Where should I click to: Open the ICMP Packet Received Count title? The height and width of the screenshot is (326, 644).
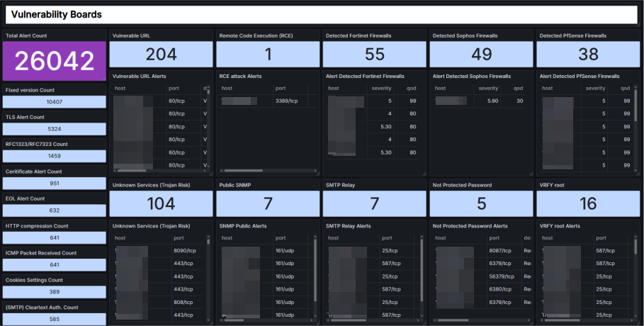coord(41,253)
